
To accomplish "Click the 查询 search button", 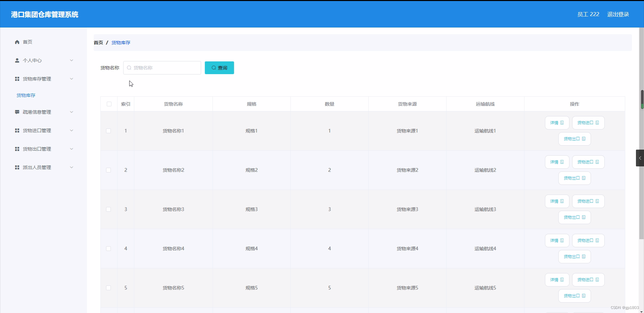I will [219, 67].
